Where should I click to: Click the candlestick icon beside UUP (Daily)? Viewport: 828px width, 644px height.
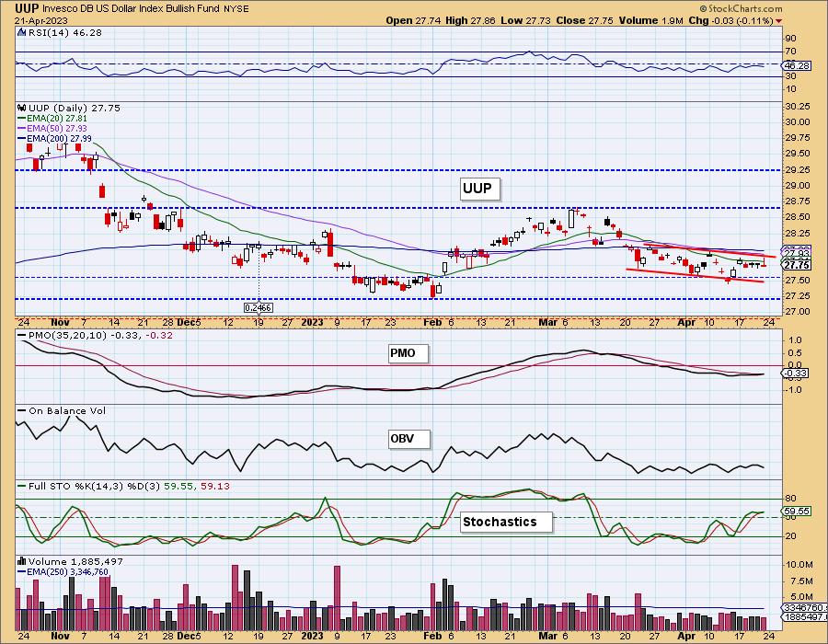(22, 108)
